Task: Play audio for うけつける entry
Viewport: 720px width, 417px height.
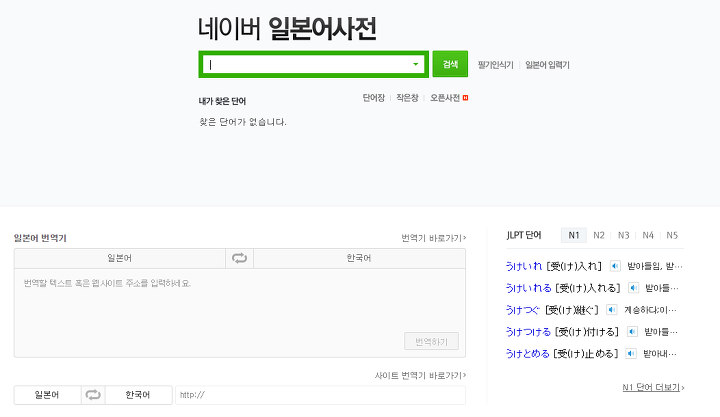Action: pos(632,332)
